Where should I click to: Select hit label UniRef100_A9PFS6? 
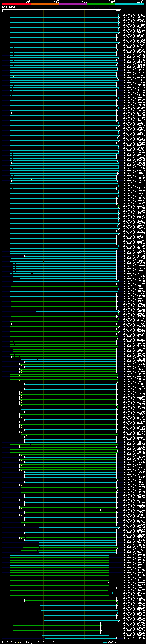point(134,50)
